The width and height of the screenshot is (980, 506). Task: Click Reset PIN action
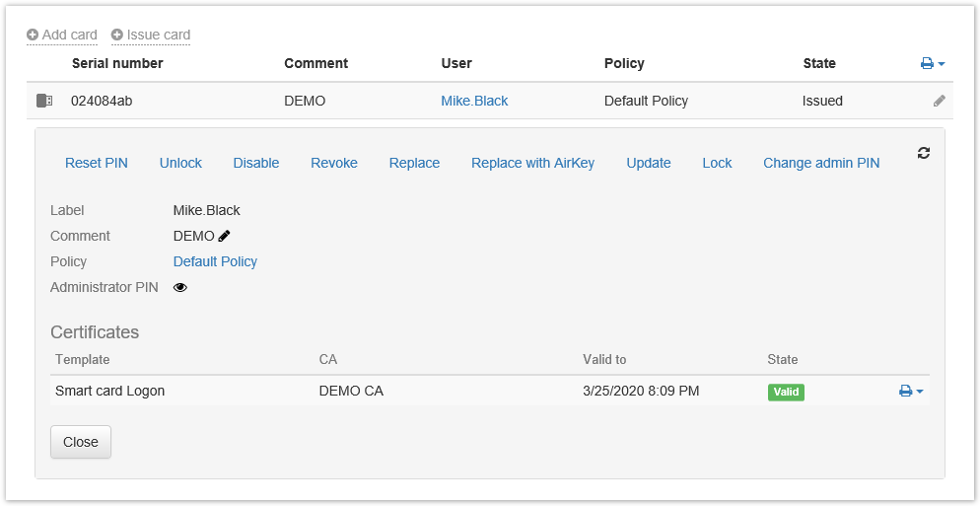[x=97, y=163]
